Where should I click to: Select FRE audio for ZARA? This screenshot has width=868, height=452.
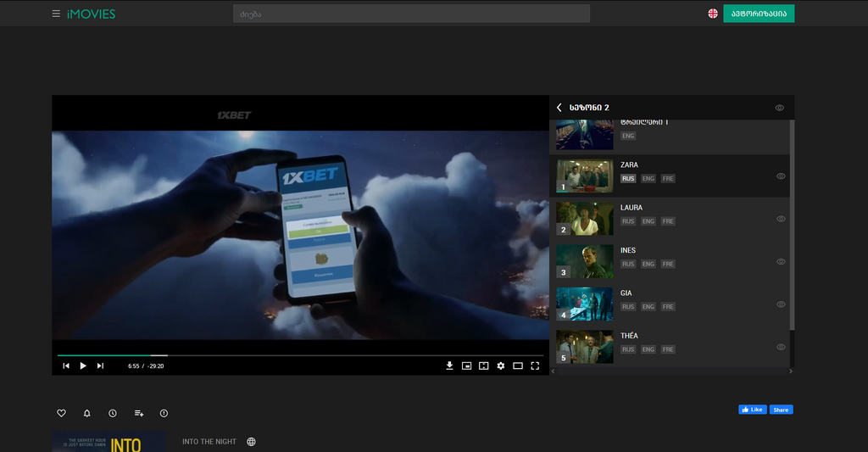click(x=668, y=178)
